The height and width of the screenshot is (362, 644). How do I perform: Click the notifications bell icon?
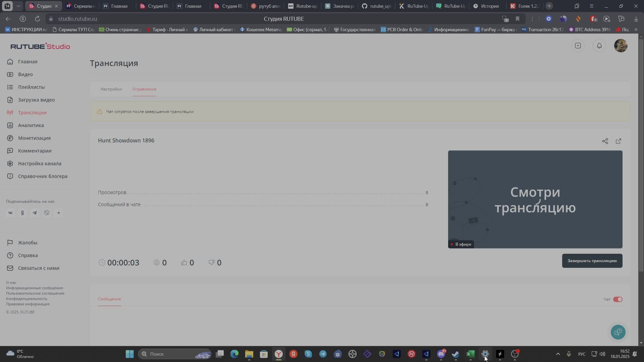[x=599, y=46]
